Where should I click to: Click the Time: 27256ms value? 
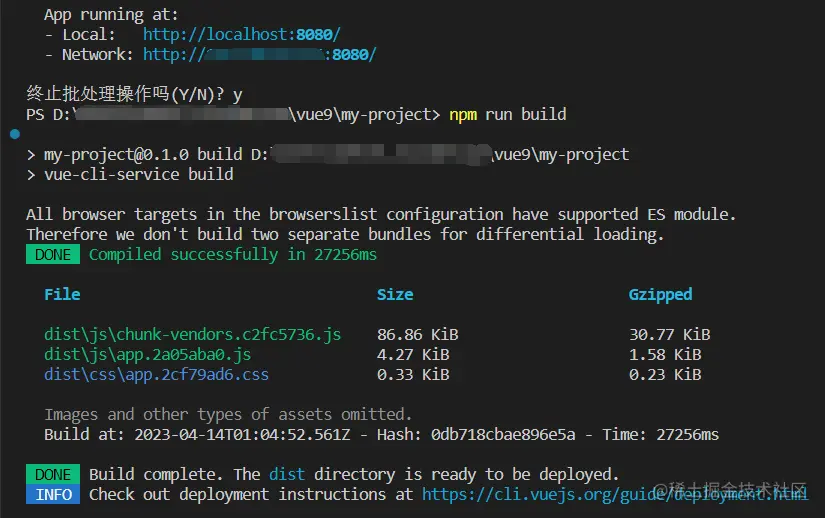660,434
